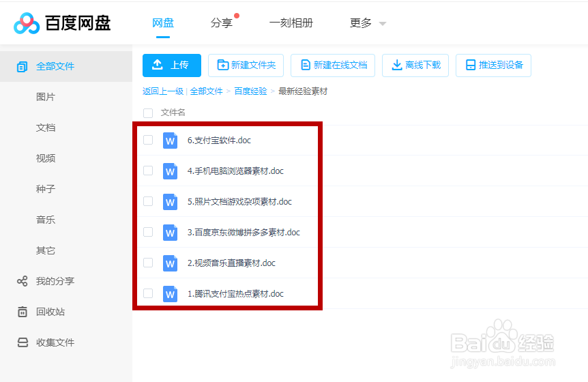Screen dimensions: 588x382
Task: Open the 网盘 tab
Action: pos(163,23)
